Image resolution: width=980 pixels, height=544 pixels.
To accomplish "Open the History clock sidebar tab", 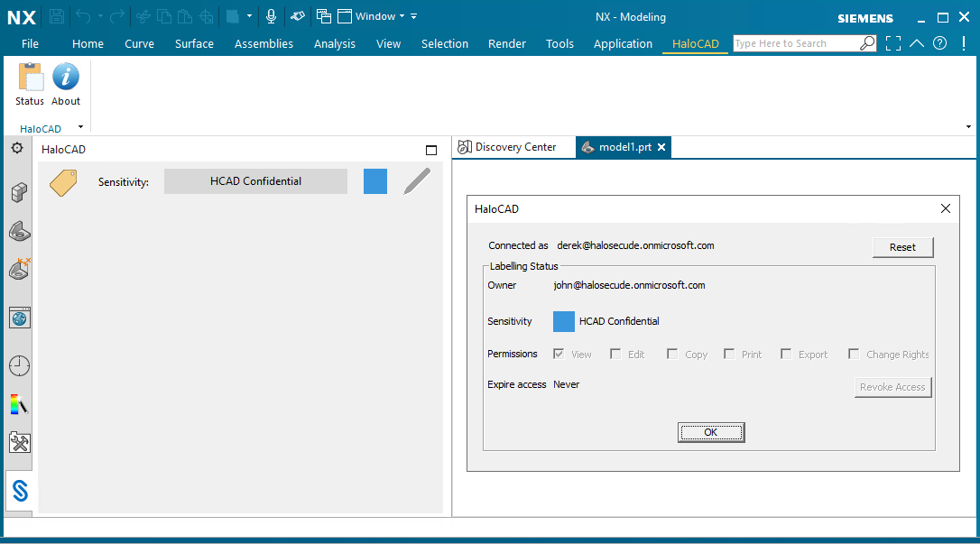I will pyautogui.click(x=19, y=365).
